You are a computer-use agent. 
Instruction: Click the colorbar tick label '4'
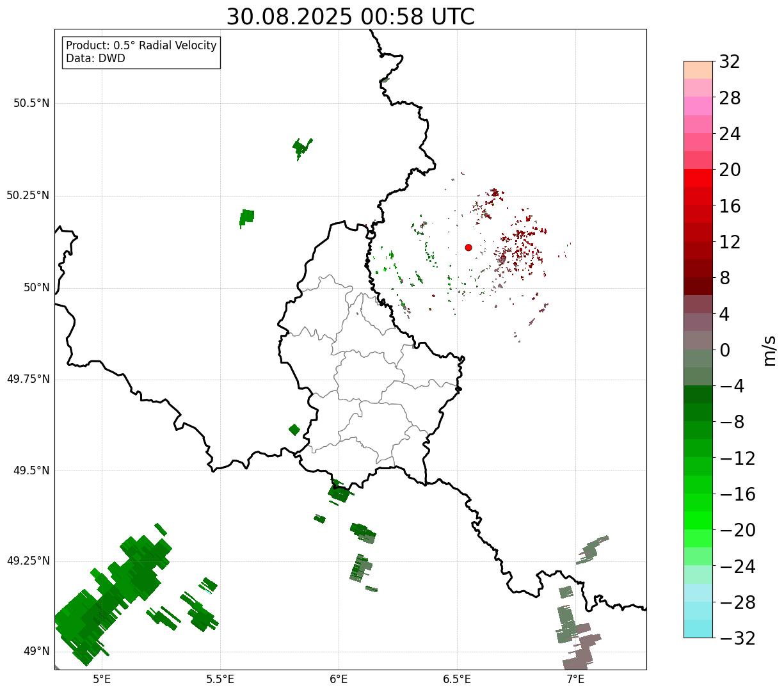[724, 314]
